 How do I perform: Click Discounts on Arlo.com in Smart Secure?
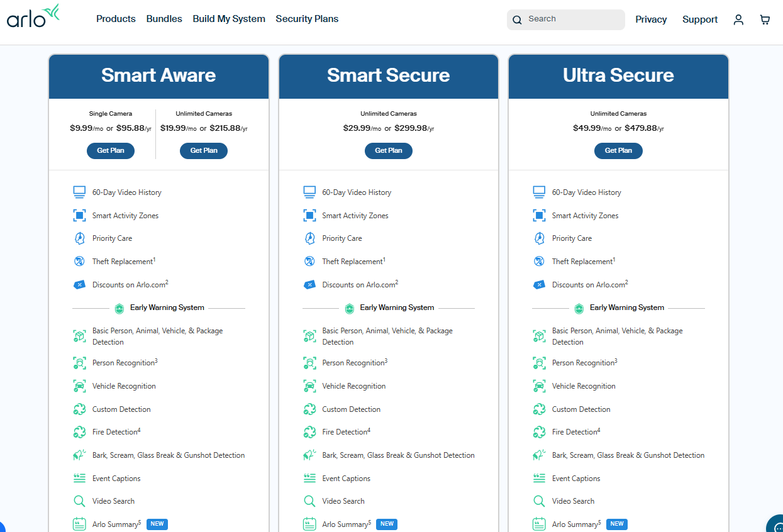[x=360, y=284]
